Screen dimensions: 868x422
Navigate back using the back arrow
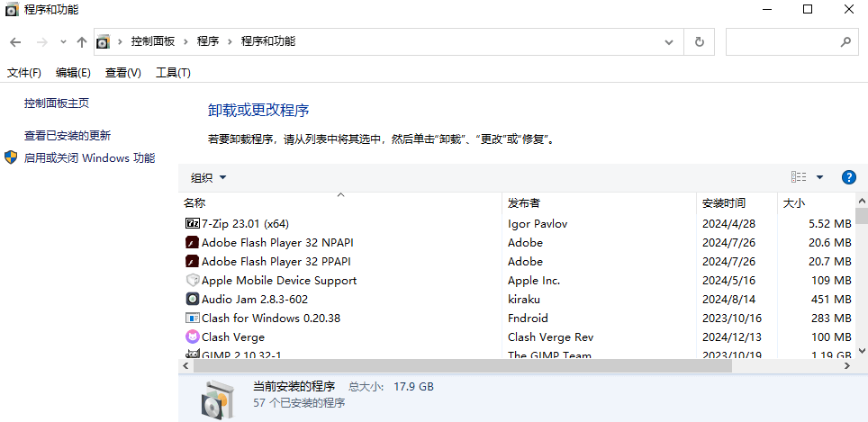[15, 41]
